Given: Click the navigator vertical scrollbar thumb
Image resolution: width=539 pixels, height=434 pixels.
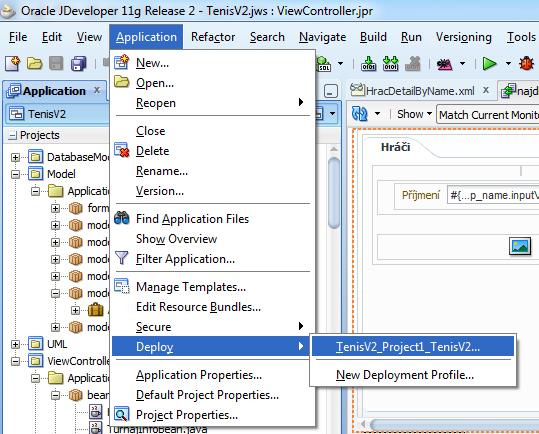Looking at the screenshot, I should coord(333,192).
